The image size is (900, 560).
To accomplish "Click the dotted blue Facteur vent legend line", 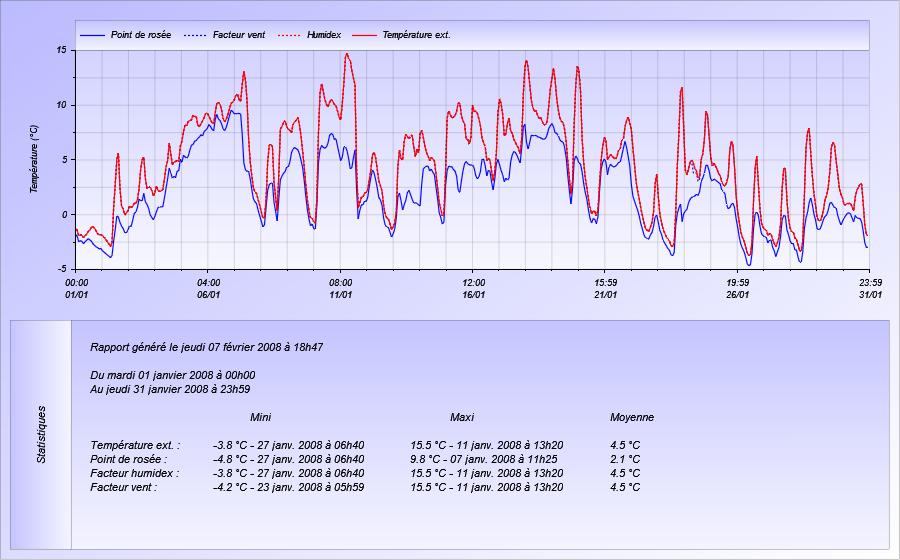I will [195, 35].
